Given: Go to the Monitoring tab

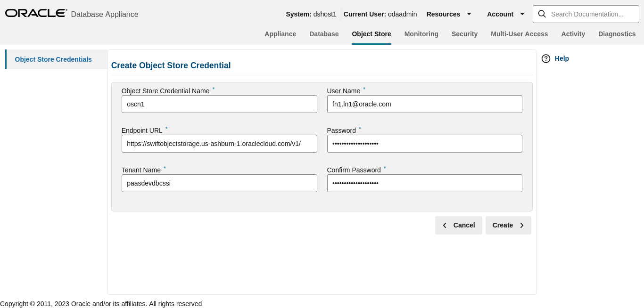Looking at the screenshot, I should (421, 34).
